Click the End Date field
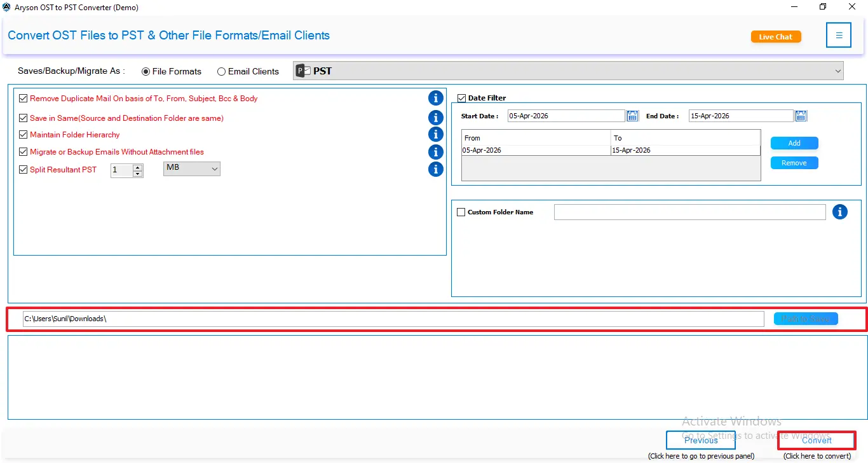This screenshot has width=868, height=463. pos(741,116)
